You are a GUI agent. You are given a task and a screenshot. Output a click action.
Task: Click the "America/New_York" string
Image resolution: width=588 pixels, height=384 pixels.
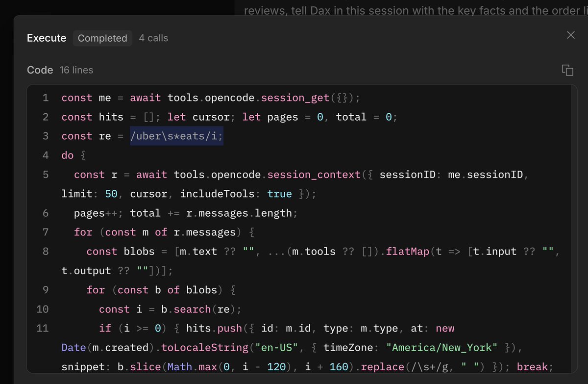(442, 348)
